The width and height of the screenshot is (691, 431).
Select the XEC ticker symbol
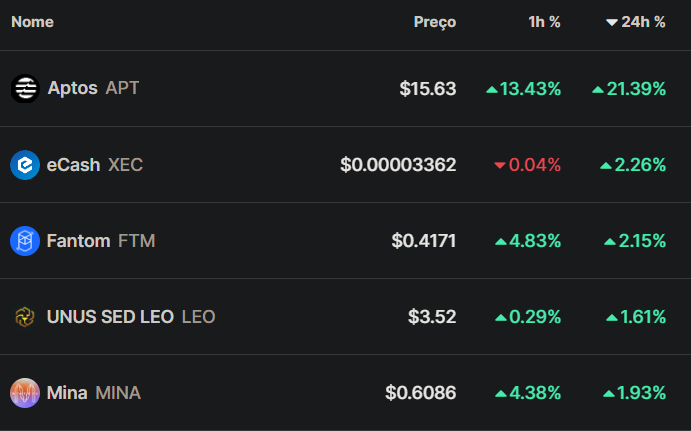click(x=126, y=165)
